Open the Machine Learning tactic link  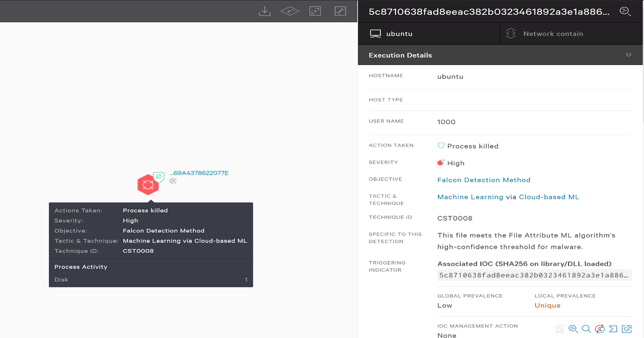pyautogui.click(x=470, y=197)
